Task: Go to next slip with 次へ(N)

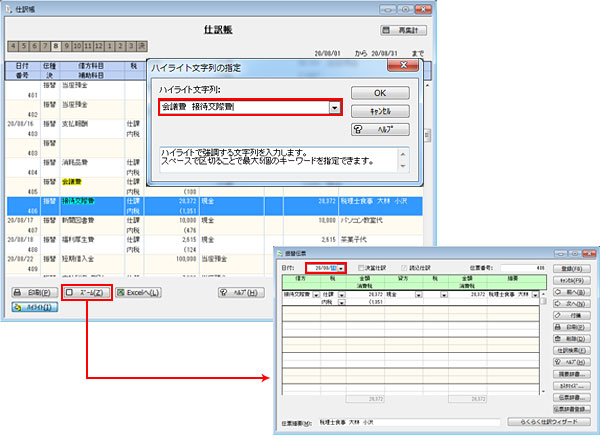Action: point(572,304)
